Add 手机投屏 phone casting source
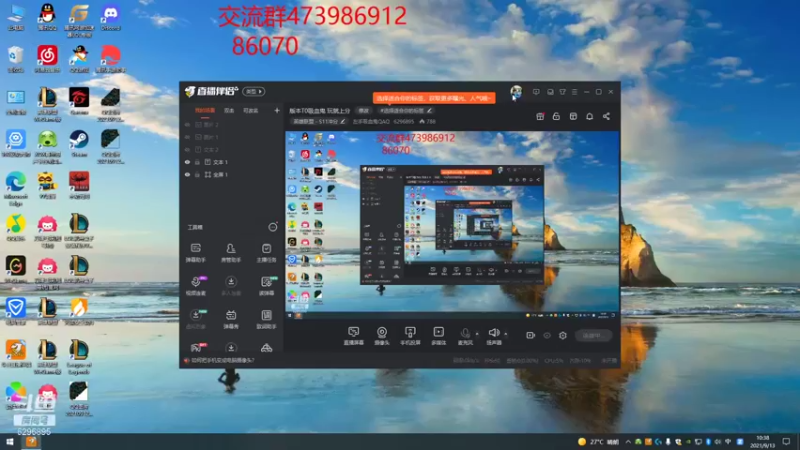800x450 pixels. (x=410, y=336)
